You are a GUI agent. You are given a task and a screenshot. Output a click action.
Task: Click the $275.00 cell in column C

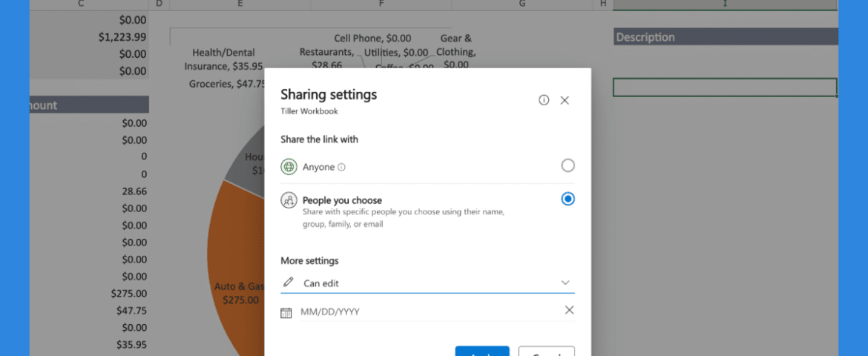pos(89,294)
